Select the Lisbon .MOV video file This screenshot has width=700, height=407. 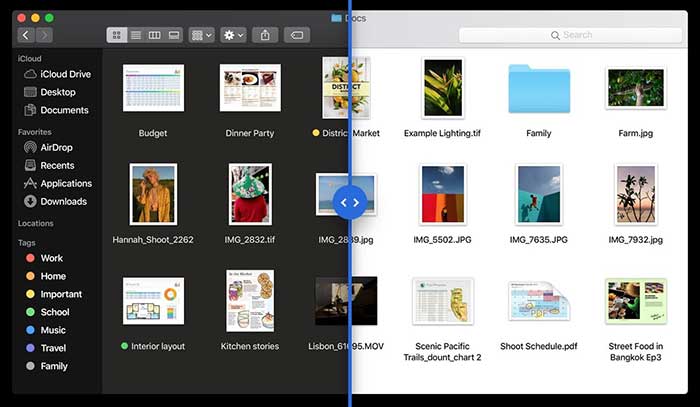[346, 300]
